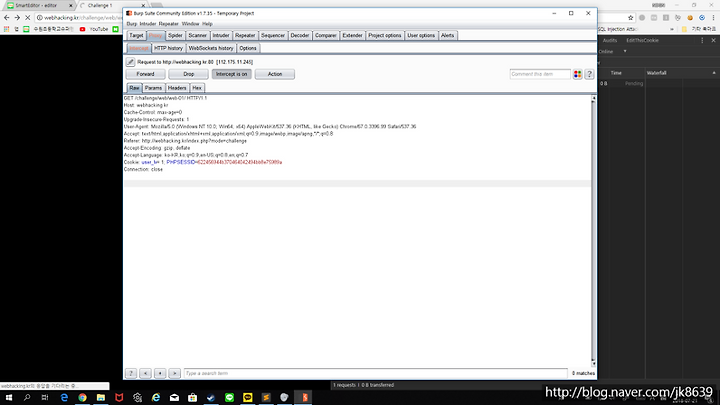Image resolution: width=720 pixels, height=405 pixels.
Task: Toggle the Intercept is on button
Action: click(x=231, y=74)
